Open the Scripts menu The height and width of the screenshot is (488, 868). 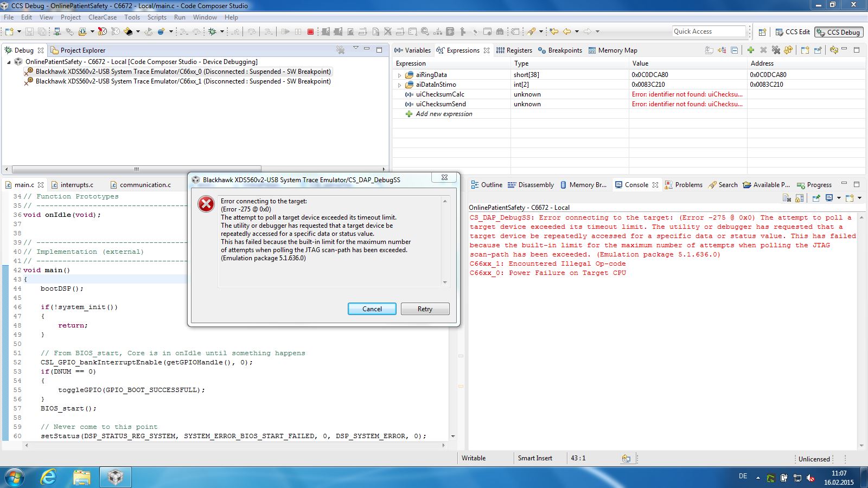[157, 17]
